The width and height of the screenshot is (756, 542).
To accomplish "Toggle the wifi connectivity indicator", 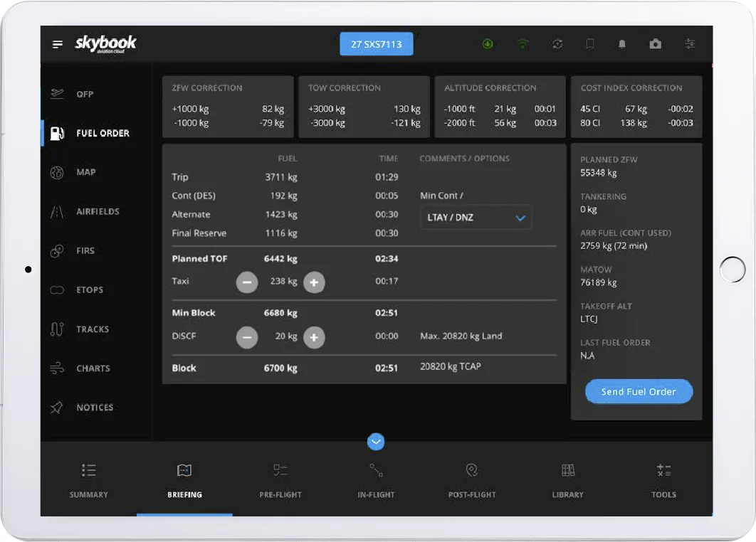I will [523, 43].
